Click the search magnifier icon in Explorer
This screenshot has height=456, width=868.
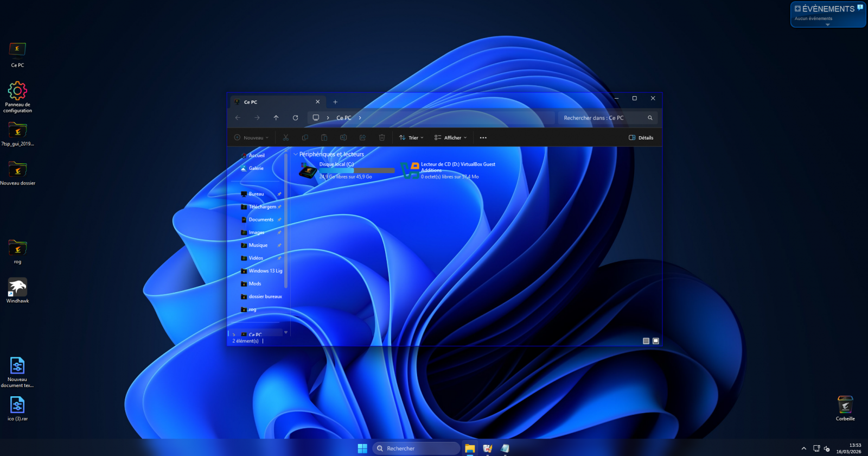[x=650, y=118]
